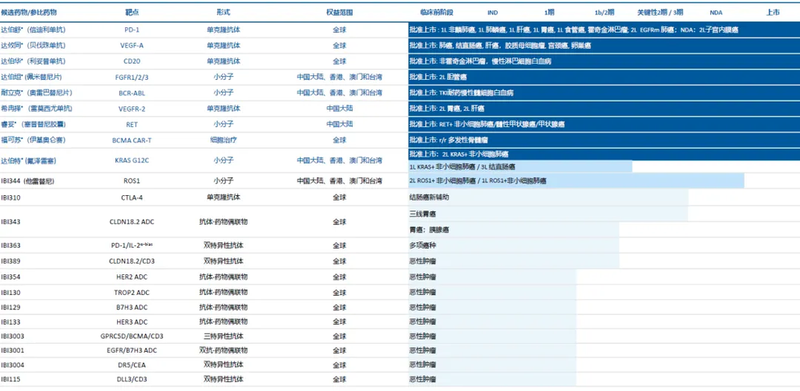Select drug name 达伯华 (利妥昔单抗)

33,61
